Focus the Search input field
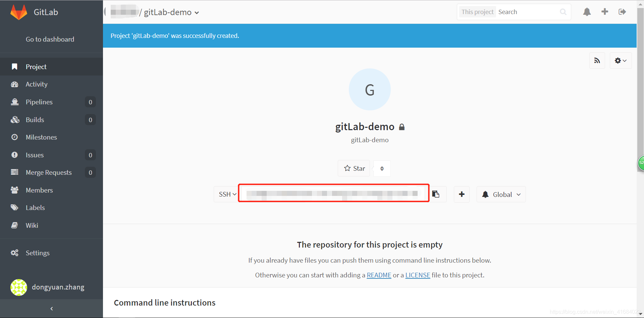 coord(527,12)
